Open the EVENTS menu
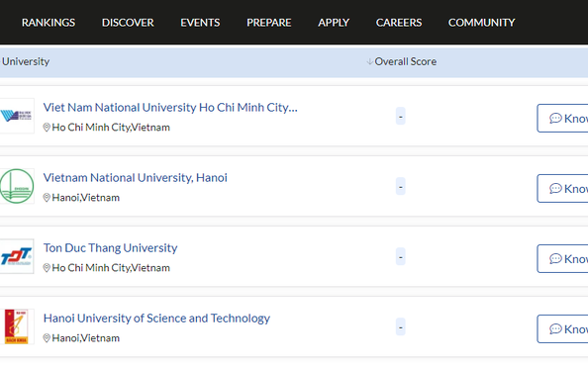Screen dimensions: 588x367 point(200,23)
